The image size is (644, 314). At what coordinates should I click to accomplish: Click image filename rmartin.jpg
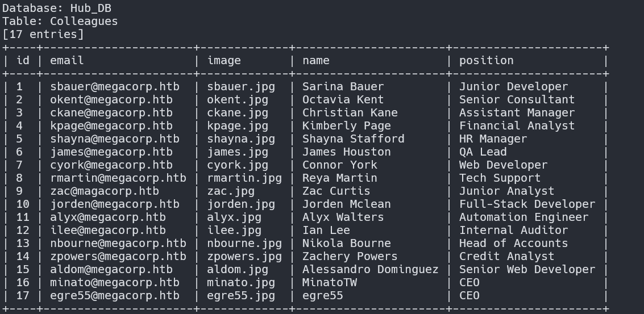pyautogui.click(x=244, y=178)
